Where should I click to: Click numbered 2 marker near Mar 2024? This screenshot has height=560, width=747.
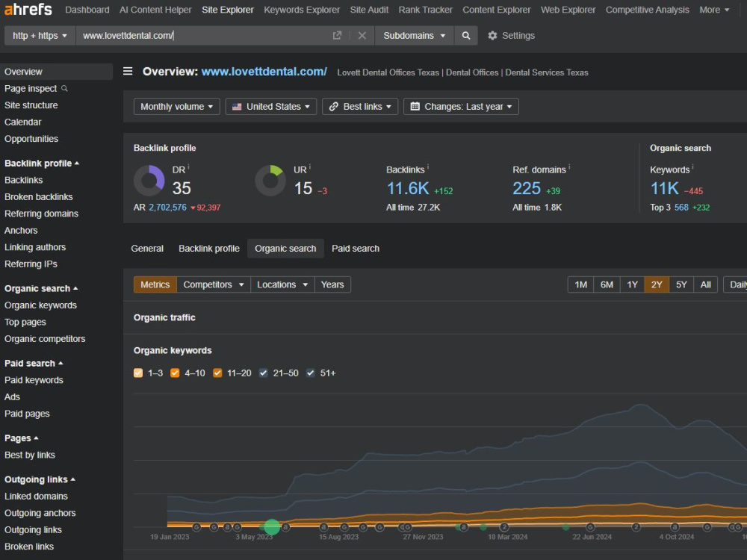pos(504,526)
